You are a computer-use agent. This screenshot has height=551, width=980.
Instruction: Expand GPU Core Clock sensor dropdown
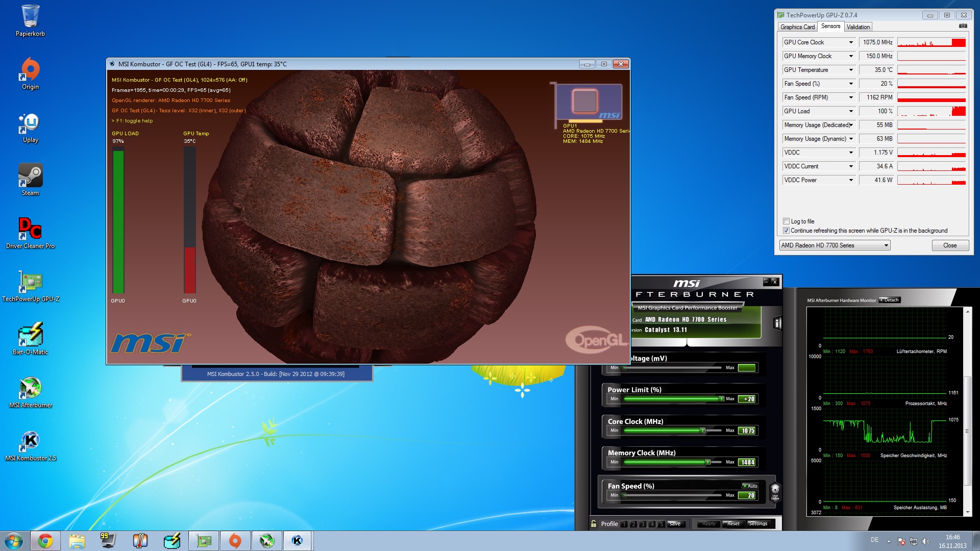851,42
